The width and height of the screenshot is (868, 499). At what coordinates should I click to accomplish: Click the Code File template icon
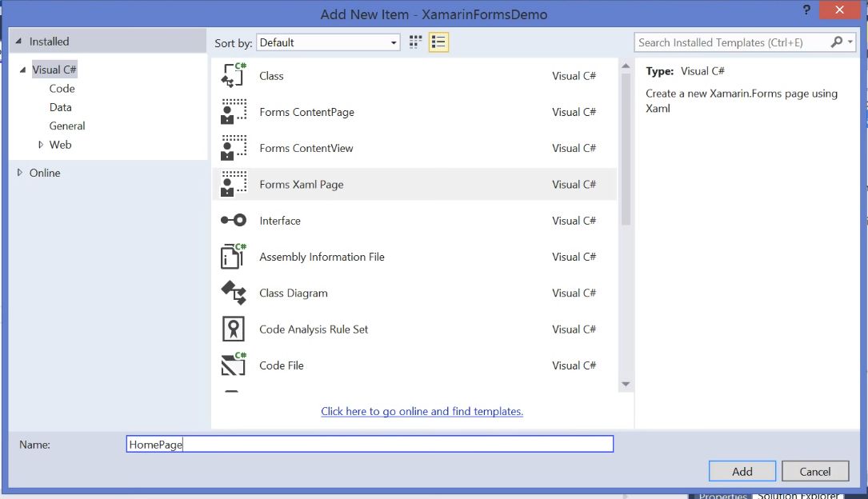click(x=233, y=365)
